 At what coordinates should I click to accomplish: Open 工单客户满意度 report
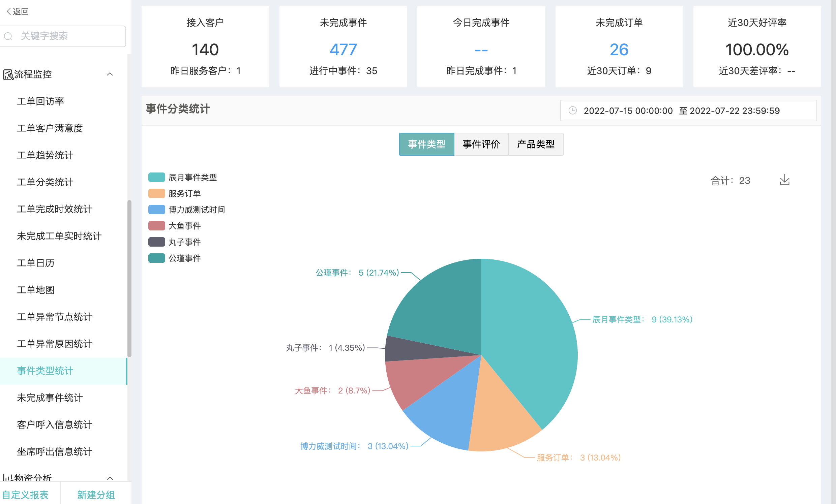pyautogui.click(x=50, y=128)
